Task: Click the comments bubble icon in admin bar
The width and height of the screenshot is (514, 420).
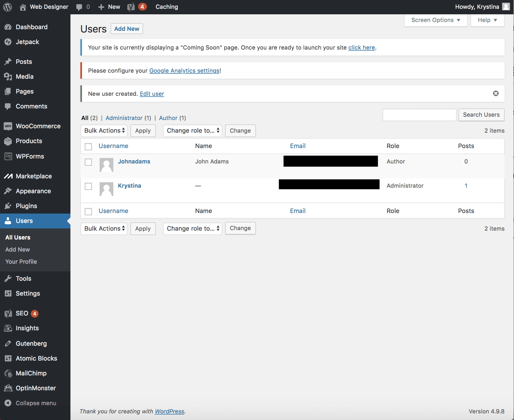Action: [x=79, y=7]
